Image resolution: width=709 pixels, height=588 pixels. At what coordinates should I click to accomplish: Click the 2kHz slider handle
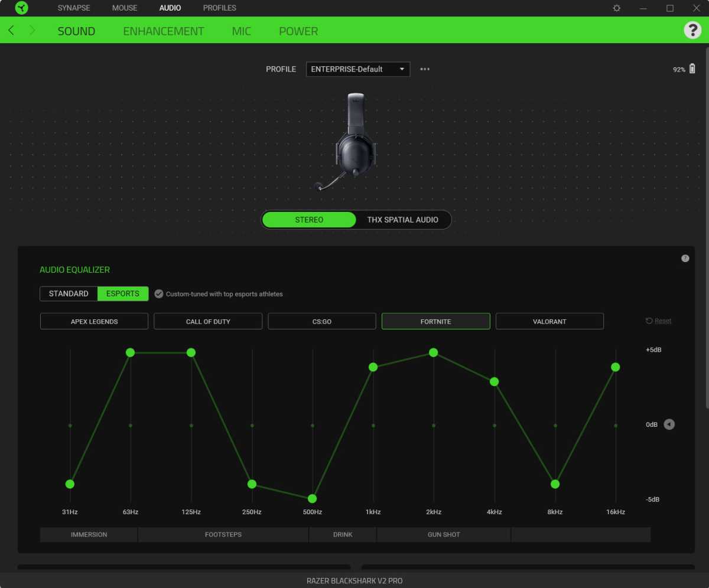[434, 352]
